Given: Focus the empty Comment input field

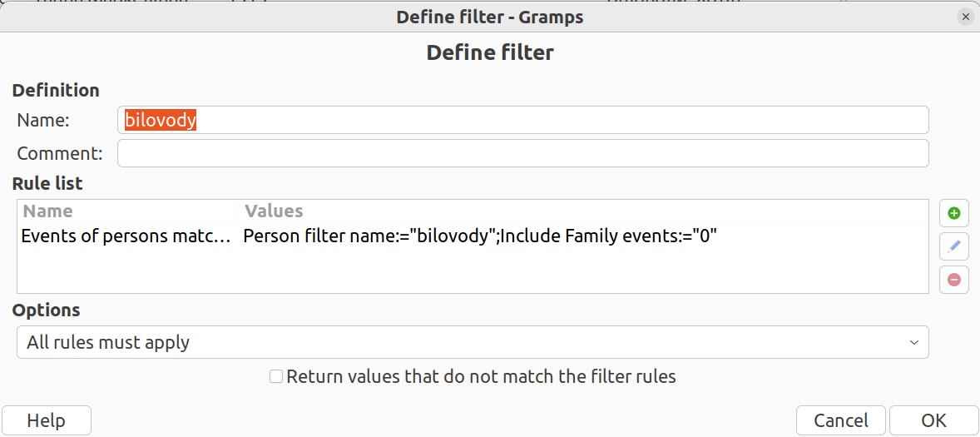Looking at the screenshot, I should point(523,153).
